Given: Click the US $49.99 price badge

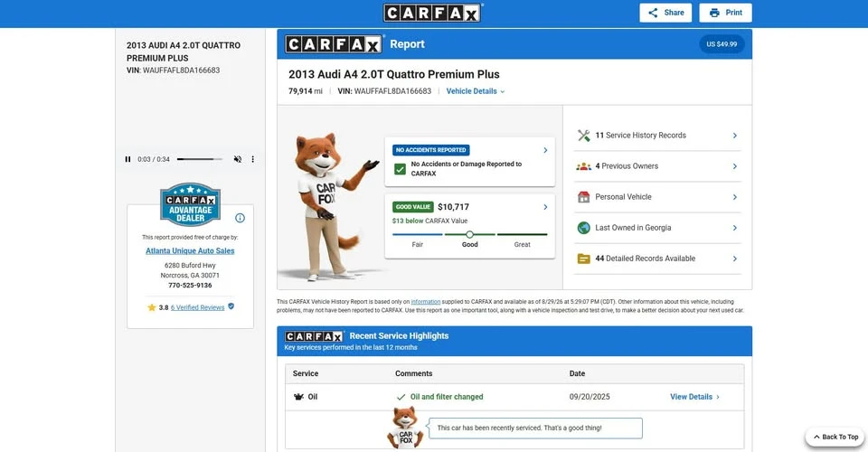Looking at the screenshot, I should pos(722,44).
